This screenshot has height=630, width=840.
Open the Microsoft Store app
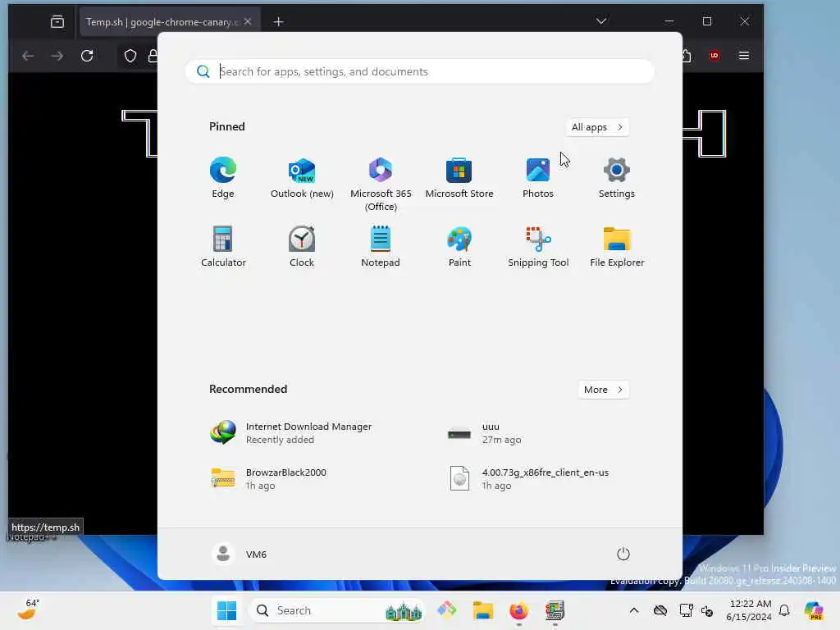click(x=459, y=178)
